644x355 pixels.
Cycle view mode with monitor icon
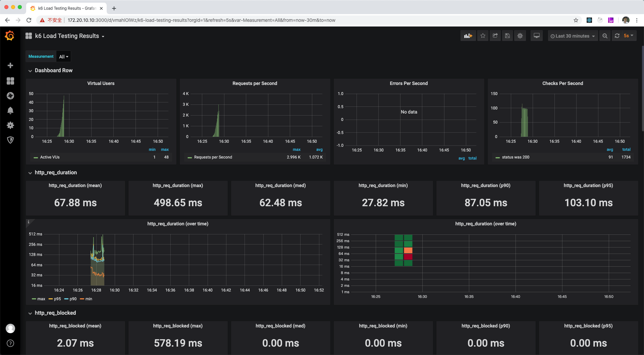[537, 36]
